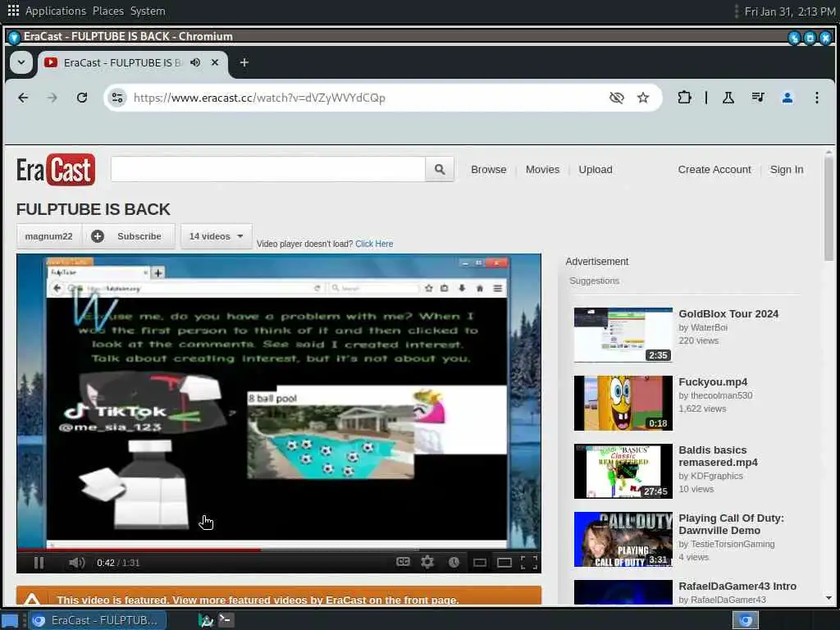
Task: Open the Browse page
Action: tap(489, 169)
